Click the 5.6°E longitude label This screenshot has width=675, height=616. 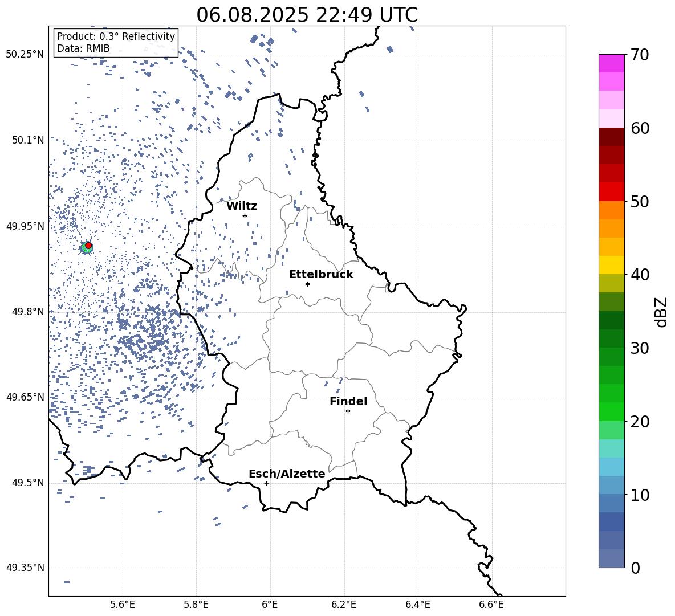tap(123, 605)
